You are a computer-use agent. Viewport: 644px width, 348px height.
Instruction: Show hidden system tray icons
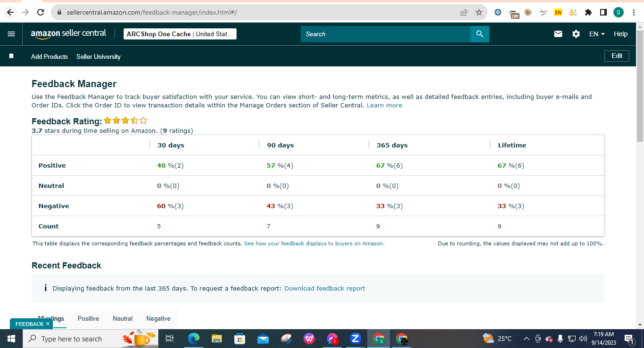(x=526, y=339)
